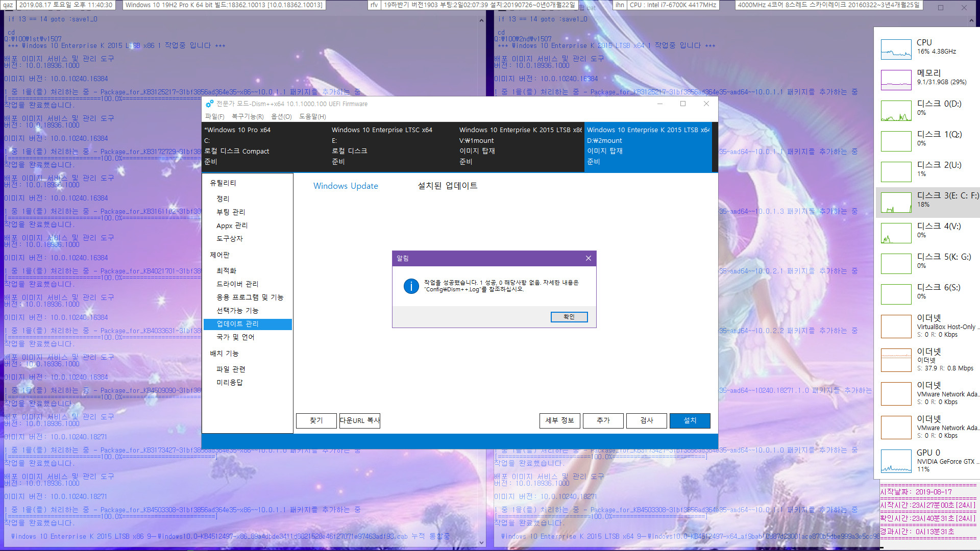Switch to the 설치된 업데이트 tab
This screenshot has height=551, width=980.
tap(448, 186)
